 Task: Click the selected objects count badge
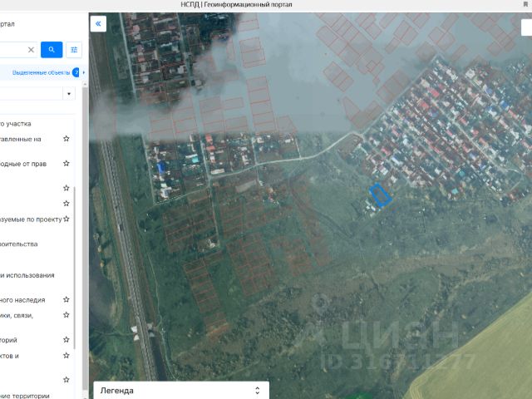click(x=76, y=72)
